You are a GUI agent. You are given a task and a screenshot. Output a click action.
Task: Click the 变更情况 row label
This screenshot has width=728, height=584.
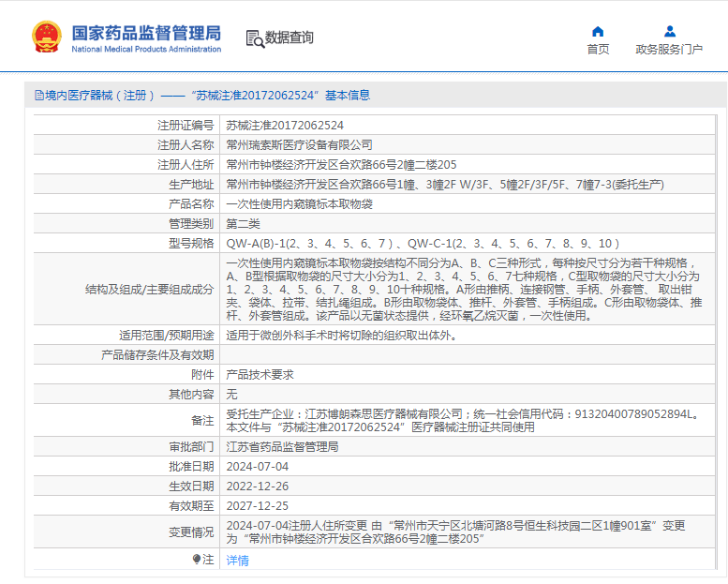coord(191,532)
